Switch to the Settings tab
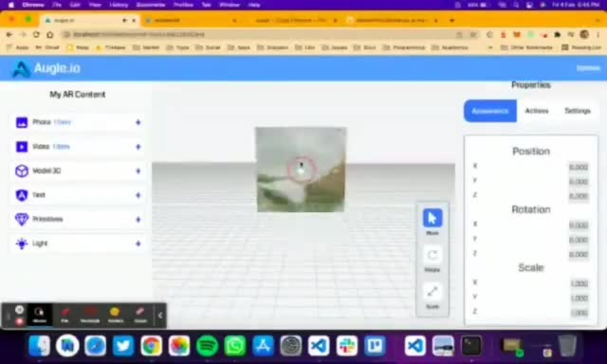The image size is (607, 364). [577, 111]
